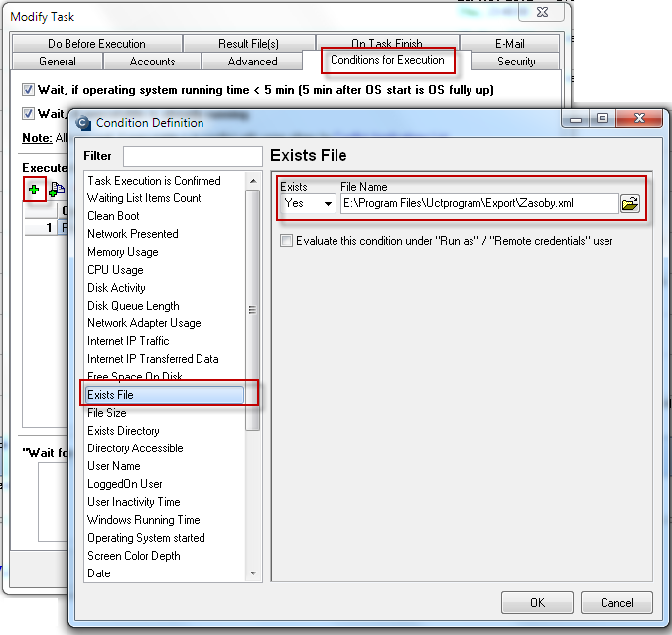Image resolution: width=672 pixels, height=635 pixels.
Task: Enable evaluate under Run as user checkbox
Action: point(286,241)
